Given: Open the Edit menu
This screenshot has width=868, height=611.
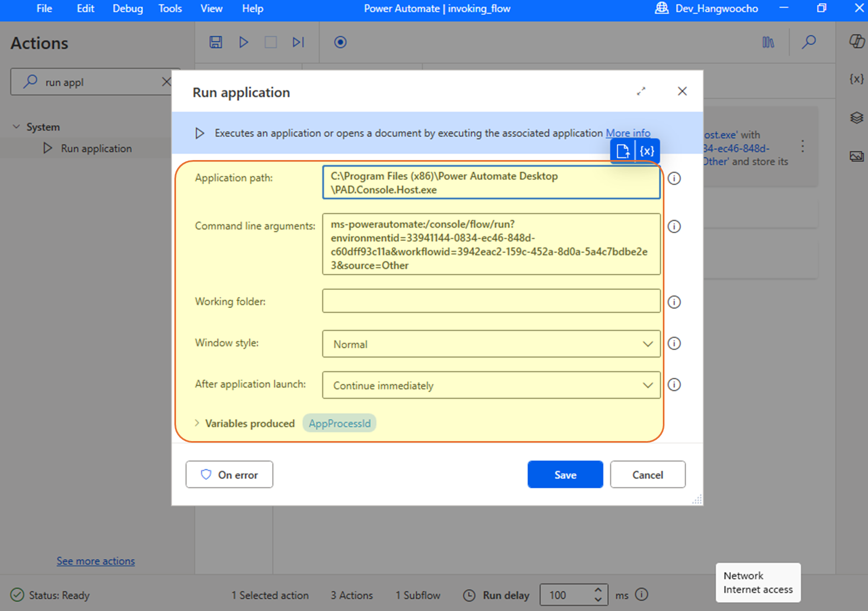Looking at the screenshot, I should (x=85, y=8).
